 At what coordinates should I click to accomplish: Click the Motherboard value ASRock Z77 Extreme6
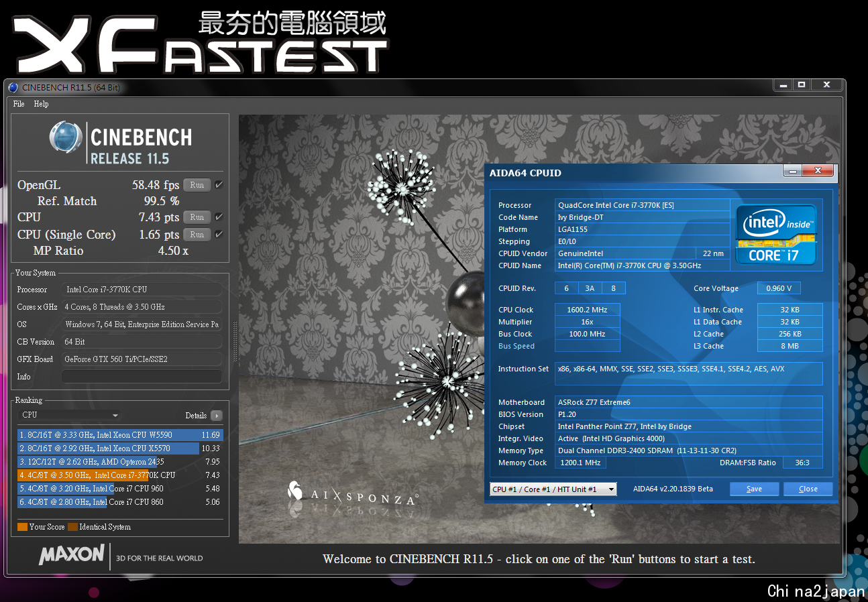(x=689, y=402)
